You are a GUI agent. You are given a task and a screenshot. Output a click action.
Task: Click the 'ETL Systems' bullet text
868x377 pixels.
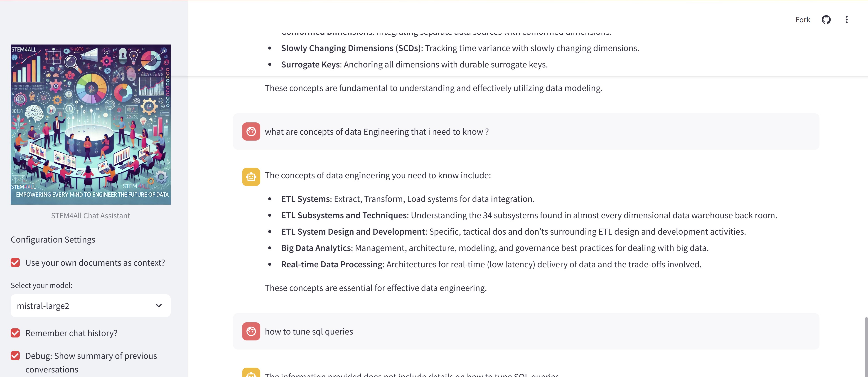305,199
